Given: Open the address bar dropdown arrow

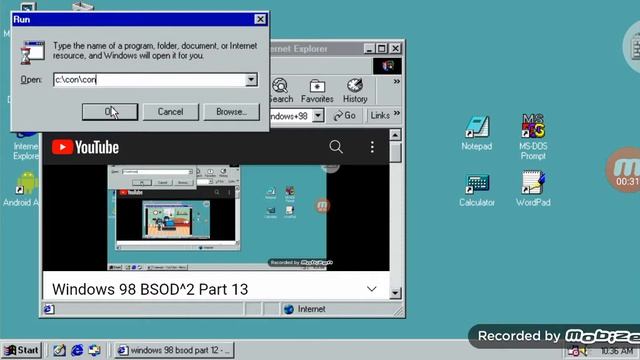Looking at the screenshot, I should click(318, 116).
